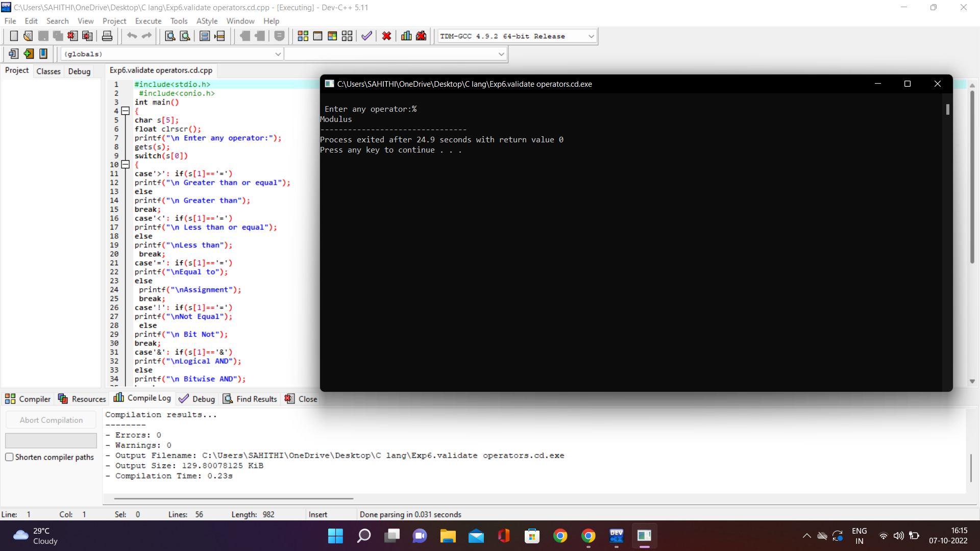Open the (globals) class browser dropdown
Screen dimensions: 980x551
pos(278,54)
